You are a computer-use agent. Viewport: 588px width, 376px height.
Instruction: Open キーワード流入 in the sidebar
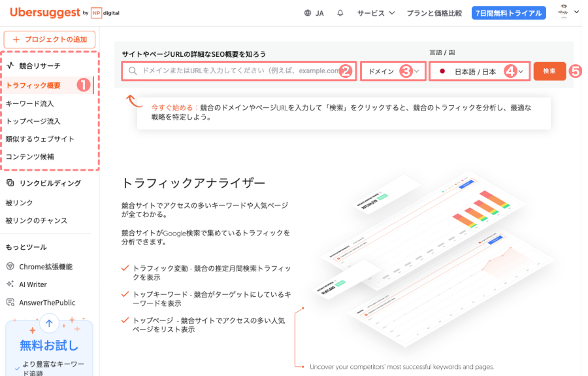coord(29,103)
